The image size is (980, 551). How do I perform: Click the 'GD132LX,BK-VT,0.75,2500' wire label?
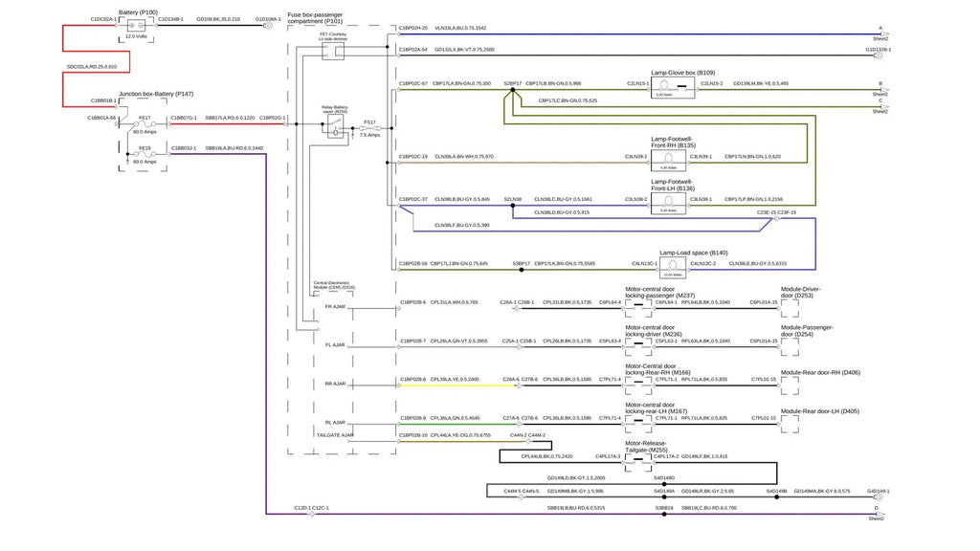point(464,50)
